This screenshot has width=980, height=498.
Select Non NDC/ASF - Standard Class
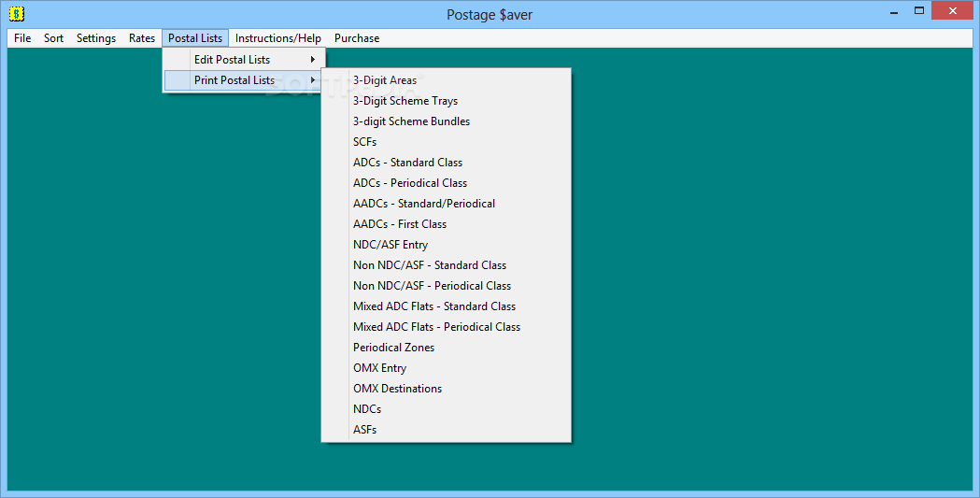(447, 265)
